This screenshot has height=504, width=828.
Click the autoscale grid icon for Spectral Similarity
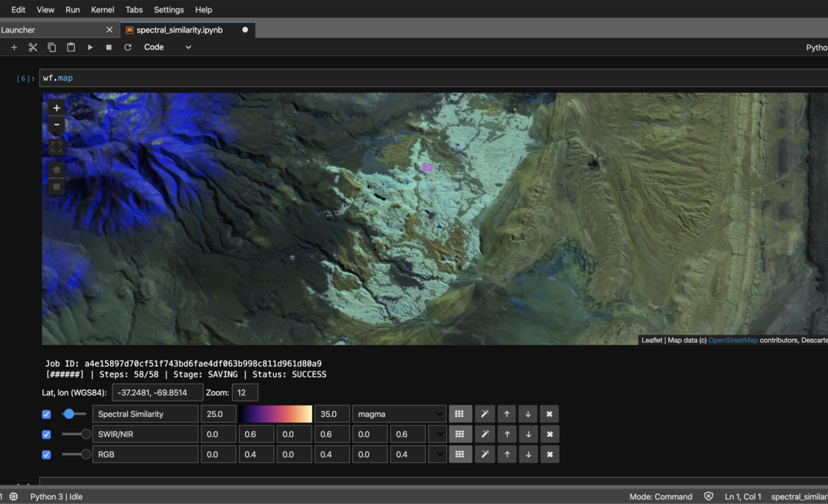point(459,414)
